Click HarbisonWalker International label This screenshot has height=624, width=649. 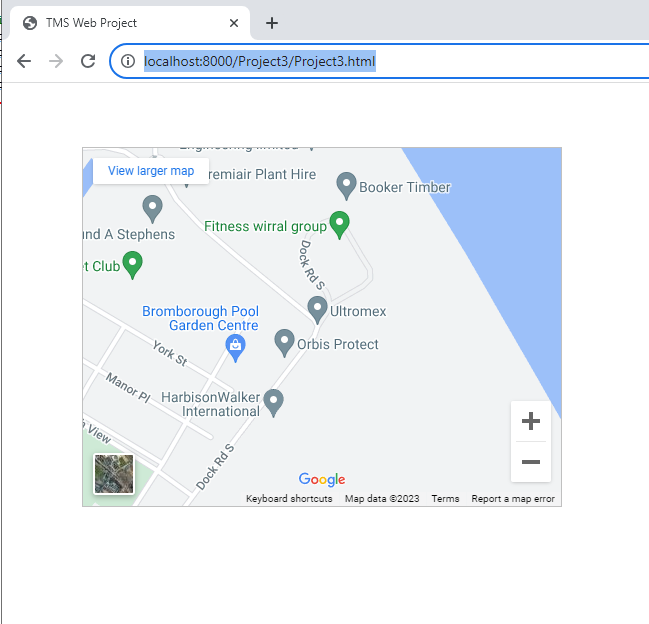coord(210,404)
